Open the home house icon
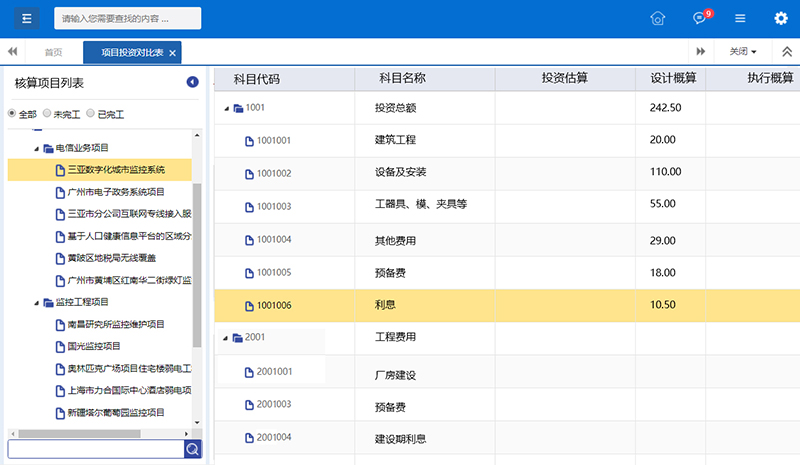 [657, 18]
